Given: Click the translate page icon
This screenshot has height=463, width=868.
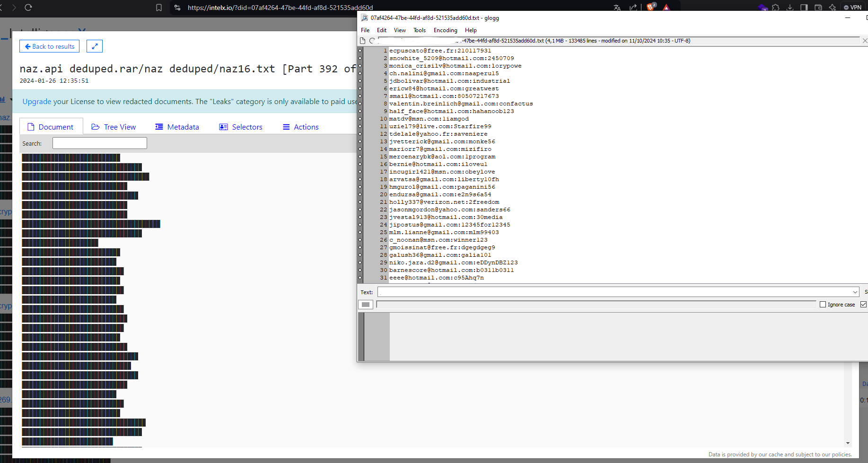Looking at the screenshot, I should (617, 8).
